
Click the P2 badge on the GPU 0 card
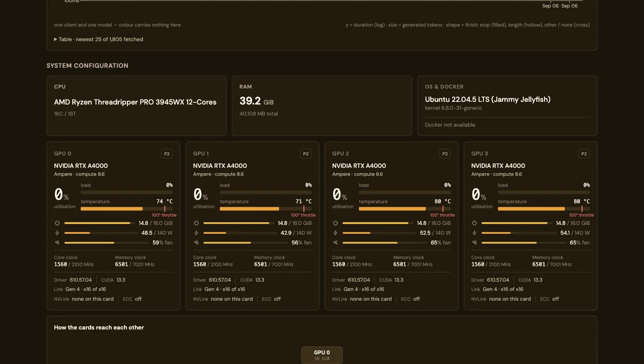167,154
